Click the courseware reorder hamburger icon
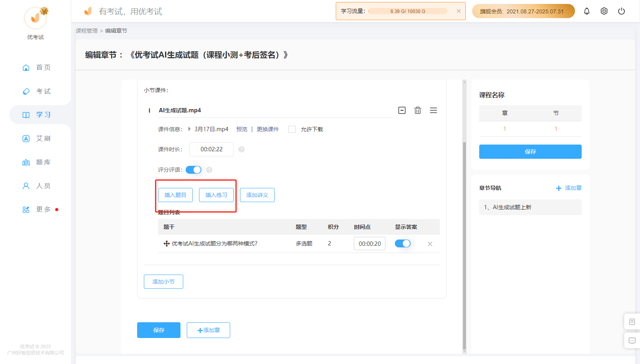 (x=433, y=110)
